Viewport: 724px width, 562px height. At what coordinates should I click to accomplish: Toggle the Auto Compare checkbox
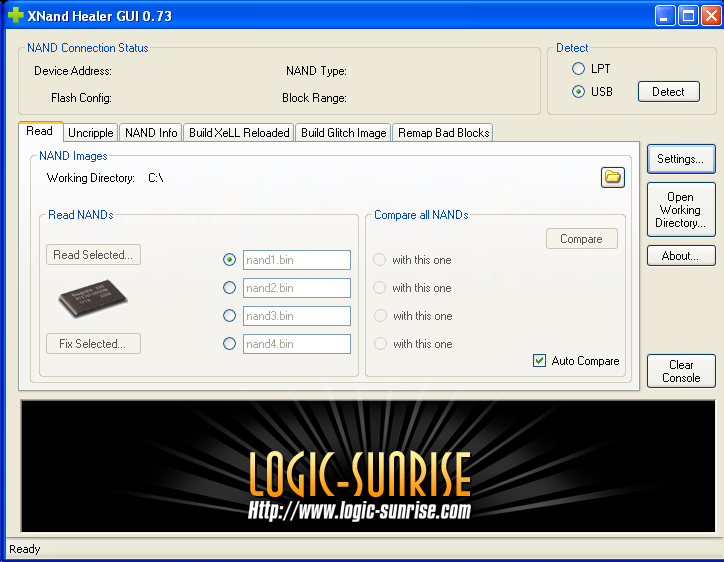click(539, 361)
